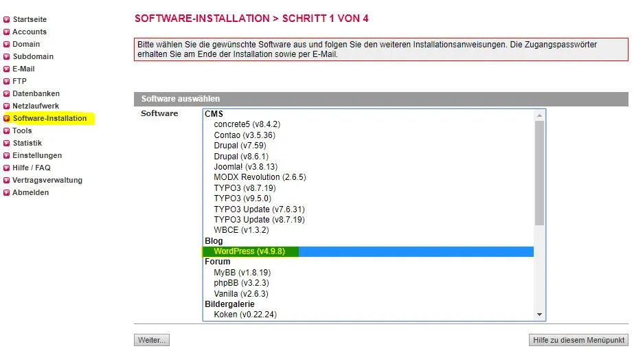Viewport: 634px width, 364px height.
Task: Click the Weiter... button
Action: coord(152,340)
